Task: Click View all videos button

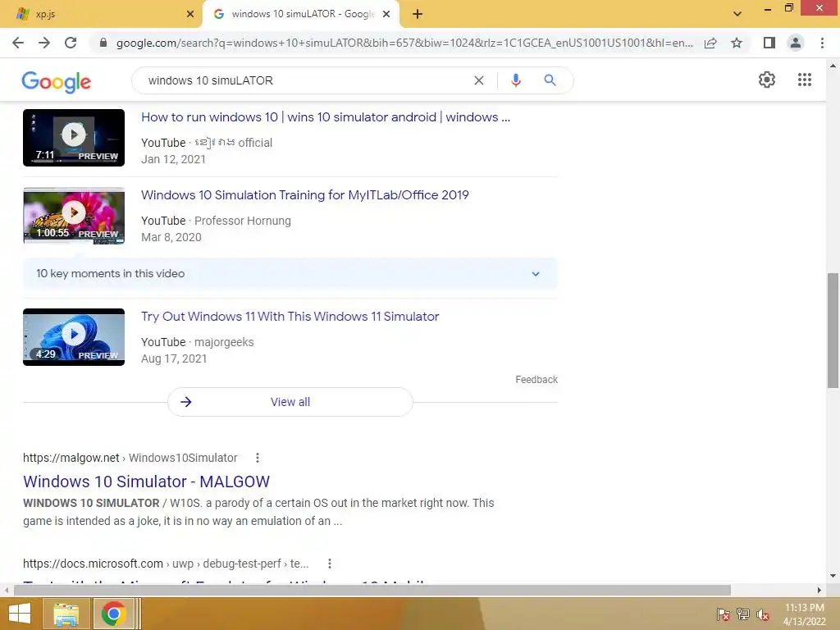Action: point(290,402)
